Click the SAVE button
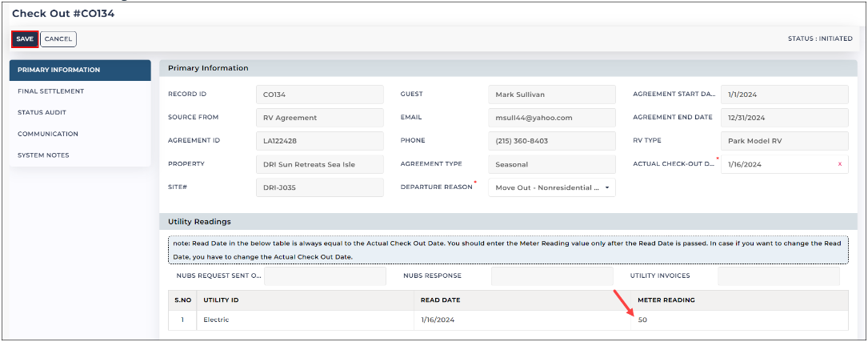This screenshot has height=342, width=868. (25, 38)
